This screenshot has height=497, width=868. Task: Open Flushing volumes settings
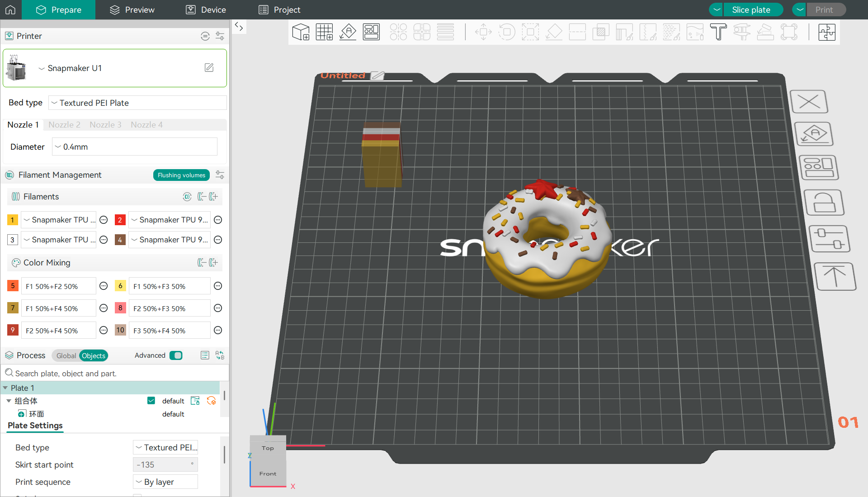(x=181, y=175)
